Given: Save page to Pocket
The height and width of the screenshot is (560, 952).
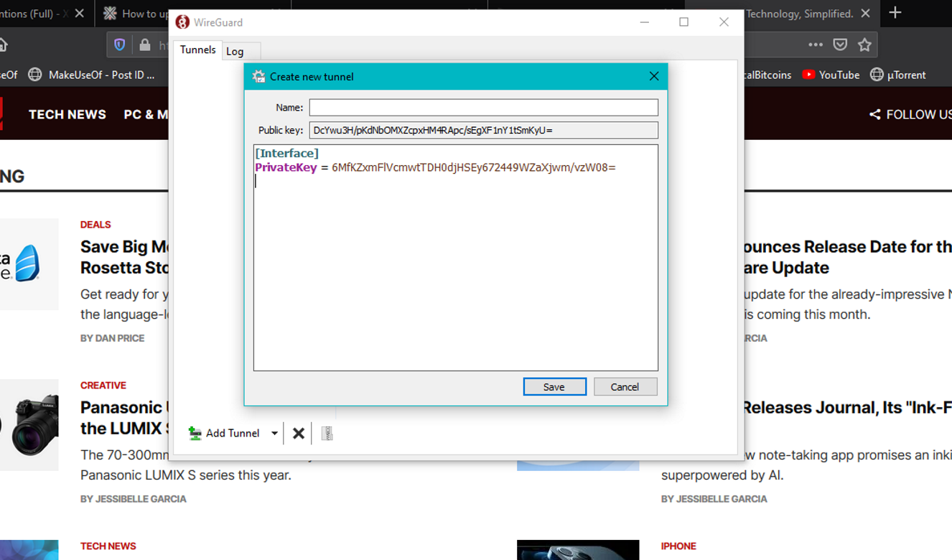Looking at the screenshot, I should pyautogui.click(x=840, y=45).
